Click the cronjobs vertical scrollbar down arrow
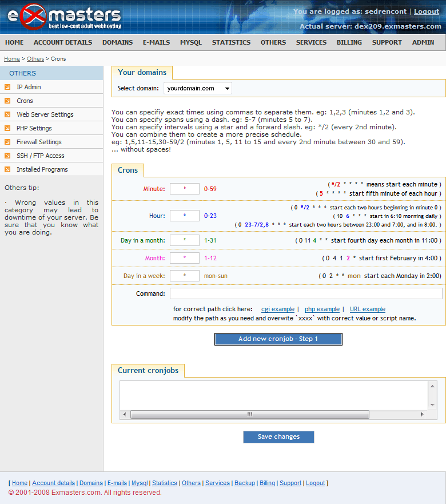The image size is (446, 504). click(432, 405)
